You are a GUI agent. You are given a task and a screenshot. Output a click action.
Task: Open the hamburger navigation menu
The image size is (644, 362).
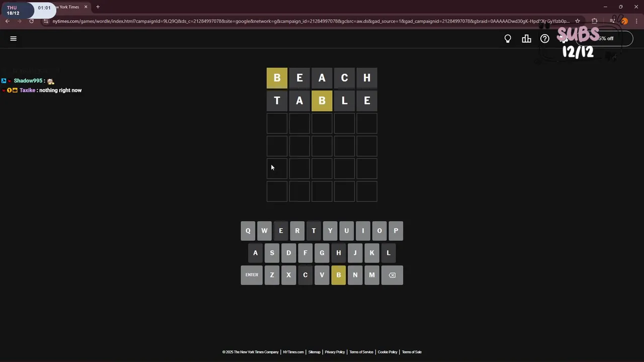coord(14,39)
